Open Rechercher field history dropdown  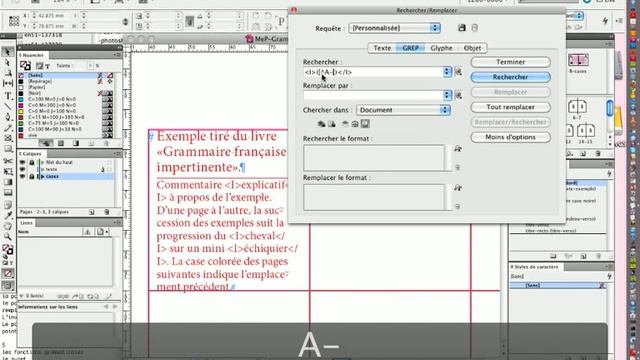(x=447, y=72)
